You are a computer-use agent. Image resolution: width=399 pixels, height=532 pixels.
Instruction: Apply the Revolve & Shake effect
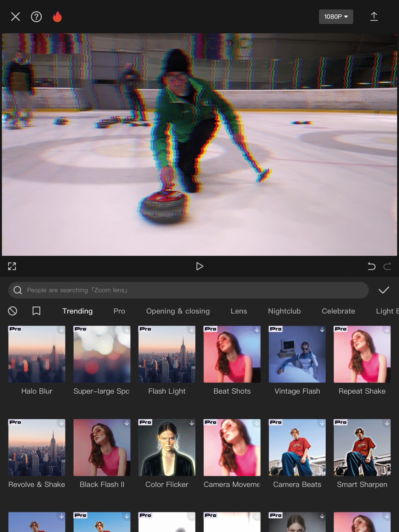point(37,448)
